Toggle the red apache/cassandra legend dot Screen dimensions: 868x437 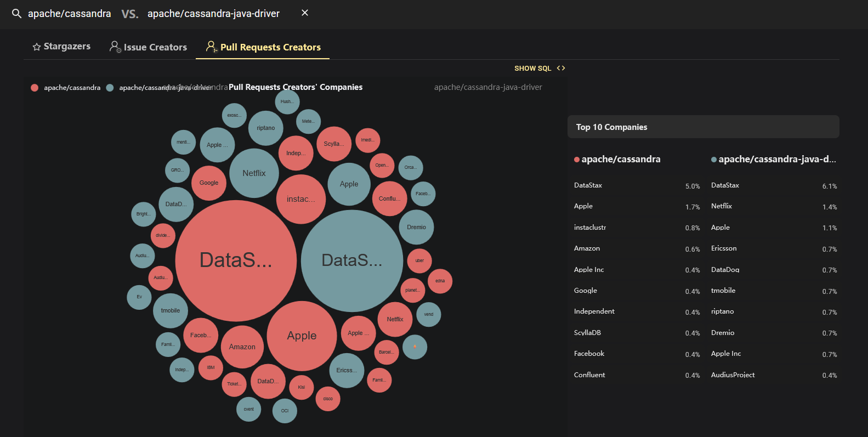pos(35,88)
